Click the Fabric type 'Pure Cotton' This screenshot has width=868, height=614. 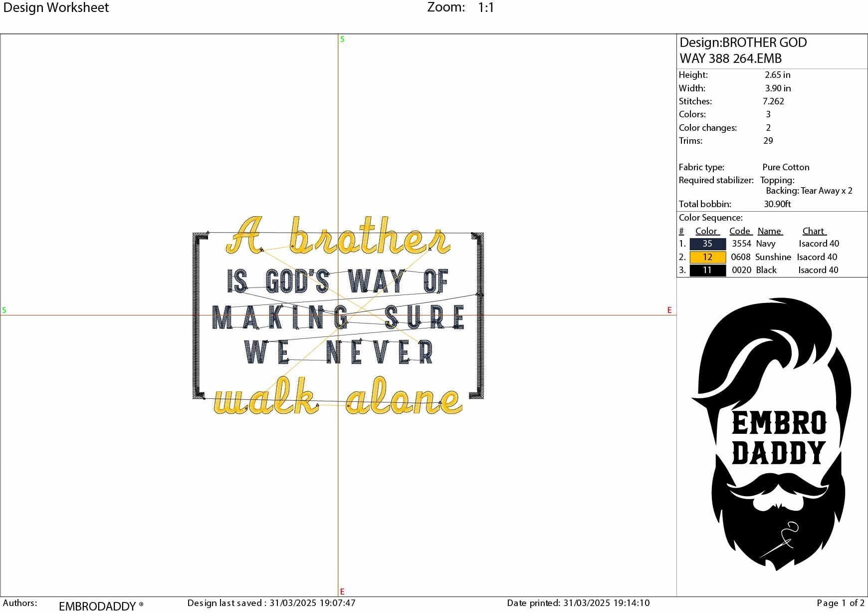tap(786, 167)
